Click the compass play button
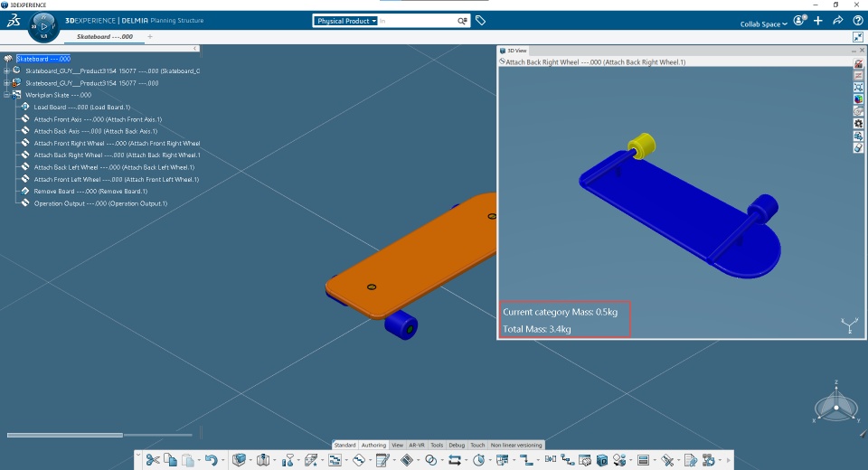 [x=43, y=26]
